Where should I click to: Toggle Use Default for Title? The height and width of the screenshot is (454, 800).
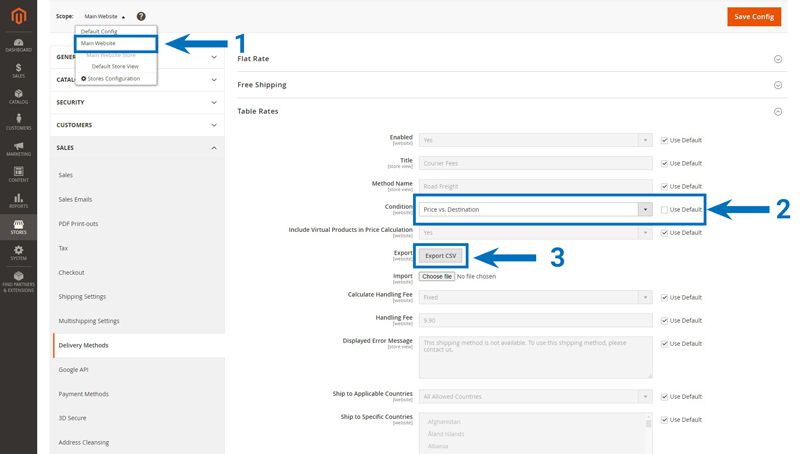point(664,163)
